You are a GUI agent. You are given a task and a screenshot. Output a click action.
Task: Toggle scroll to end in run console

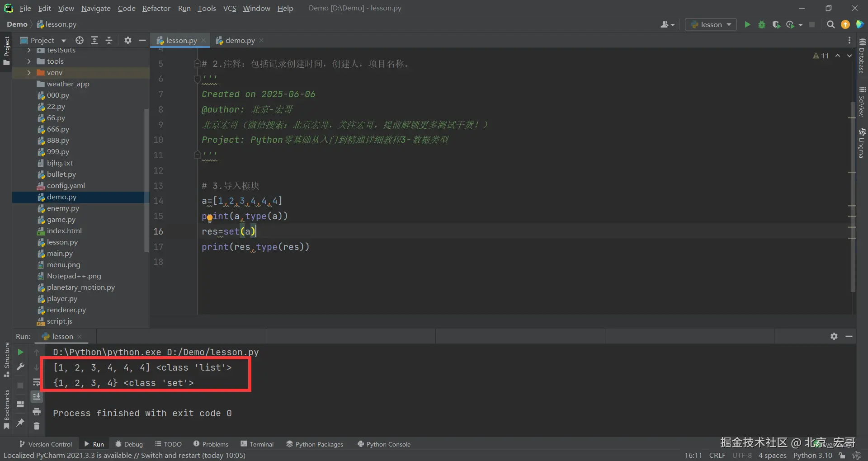(x=37, y=397)
